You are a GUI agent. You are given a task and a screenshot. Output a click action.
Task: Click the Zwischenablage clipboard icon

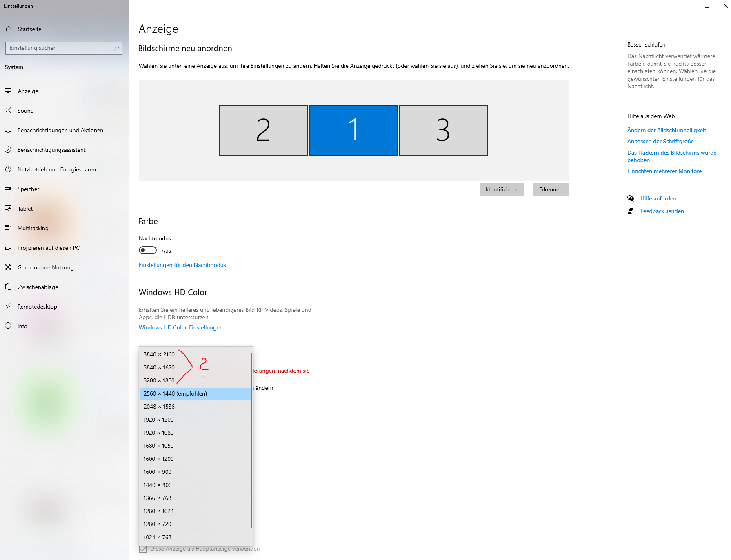point(8,287)
